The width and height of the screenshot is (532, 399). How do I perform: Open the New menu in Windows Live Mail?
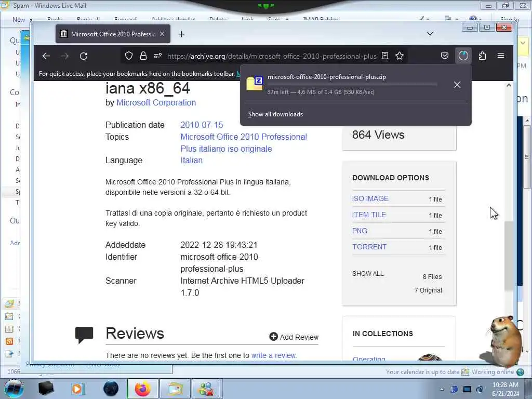pos(22,20)
